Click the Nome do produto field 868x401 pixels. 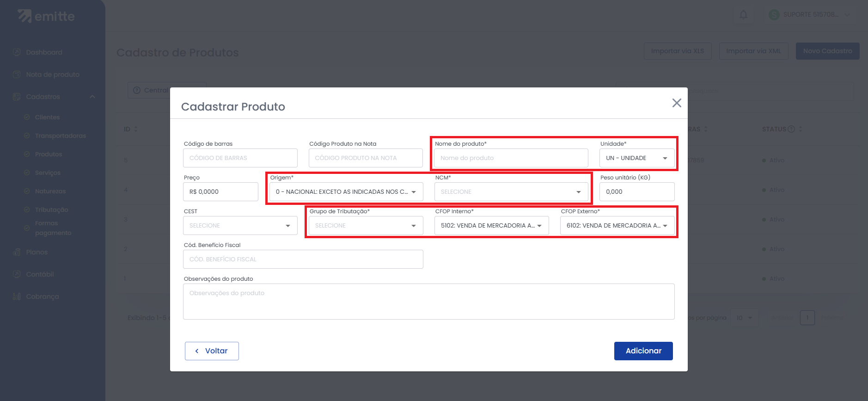click(x=511, y=158)
